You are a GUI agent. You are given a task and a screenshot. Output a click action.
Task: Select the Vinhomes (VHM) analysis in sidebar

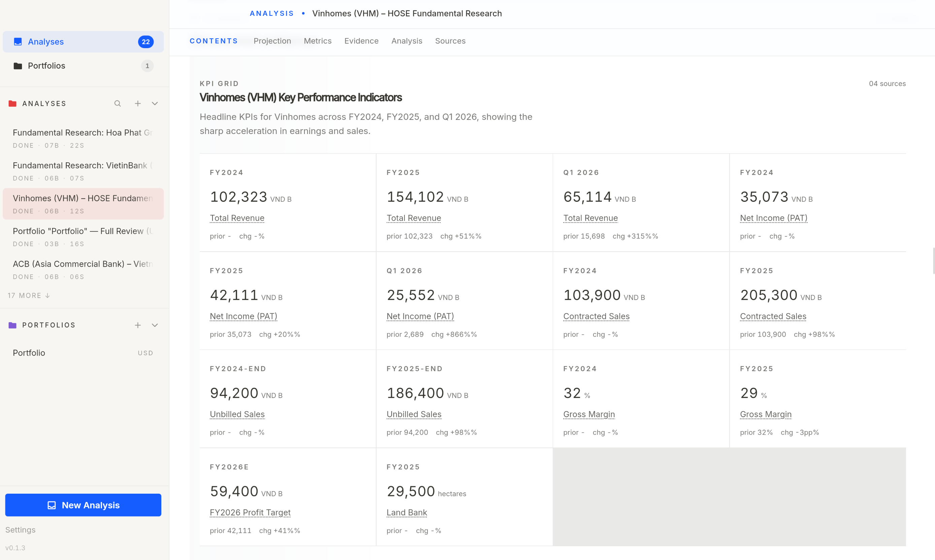click(x=83, y=204)
